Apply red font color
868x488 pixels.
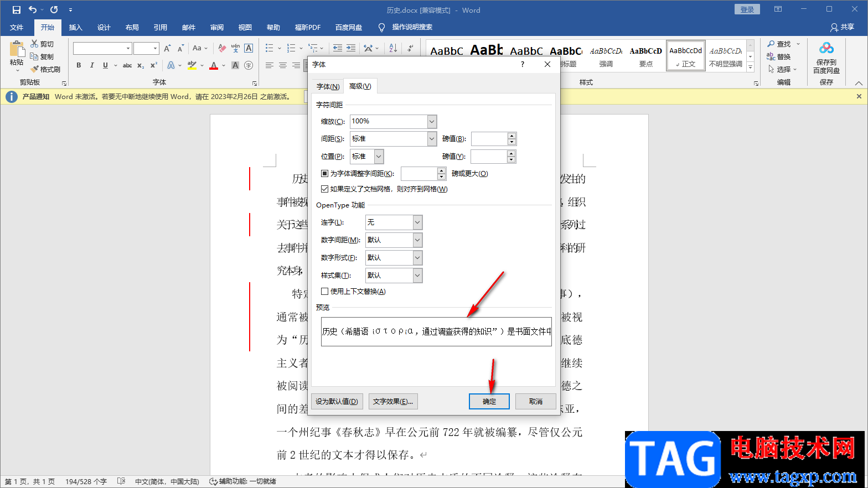tap(214, 65)
